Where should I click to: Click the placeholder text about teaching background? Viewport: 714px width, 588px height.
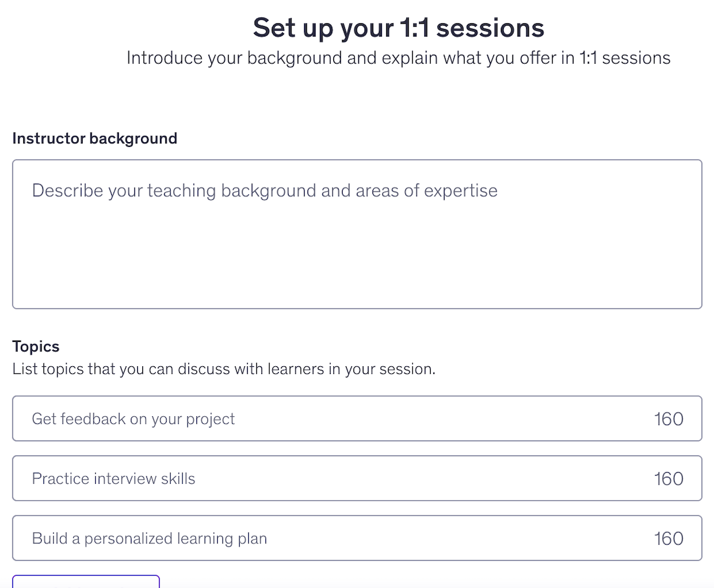(265, 190)
